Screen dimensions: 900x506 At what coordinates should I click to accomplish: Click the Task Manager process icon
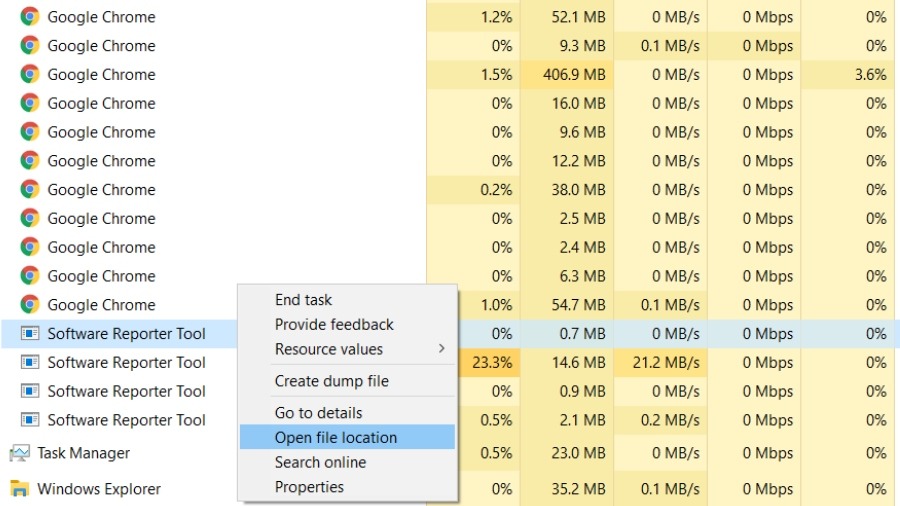point(20,453)
